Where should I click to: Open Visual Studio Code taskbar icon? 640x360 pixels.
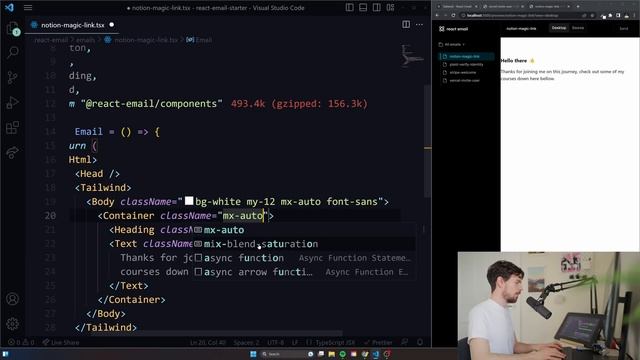coord(376,354)
